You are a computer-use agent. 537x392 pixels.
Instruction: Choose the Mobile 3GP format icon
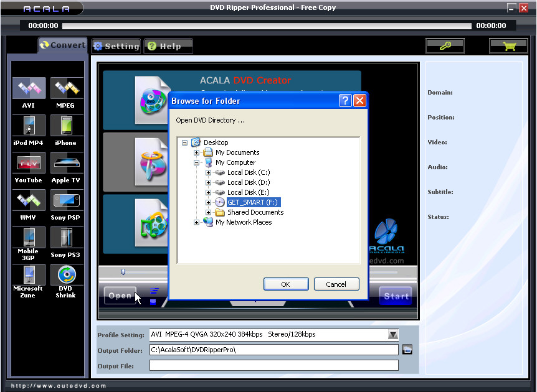[x=29, y=237]
